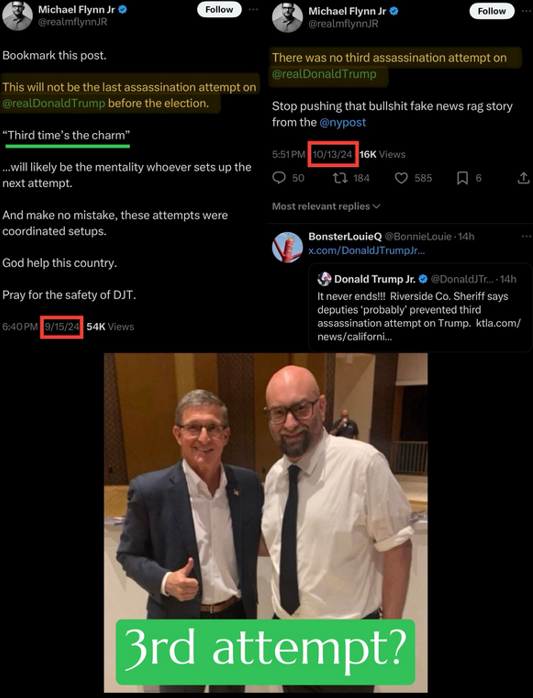Image resolution: width=533 pixels, height=698 pixels.
Task: Open more options on left tweet
Action: tap(253, 9)
